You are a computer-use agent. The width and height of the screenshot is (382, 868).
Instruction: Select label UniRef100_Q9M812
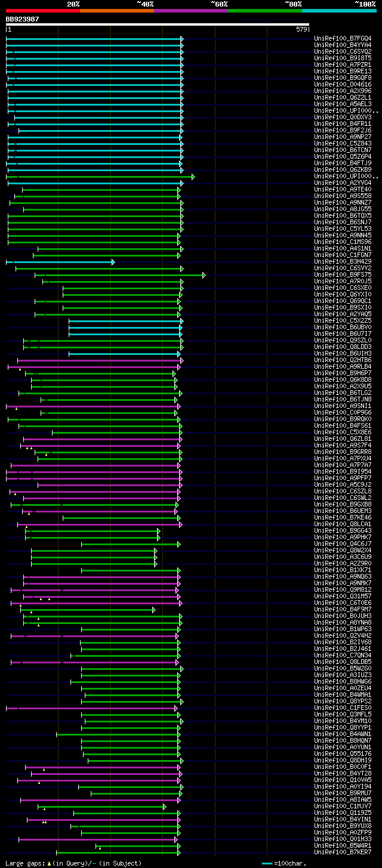(343, 590)
